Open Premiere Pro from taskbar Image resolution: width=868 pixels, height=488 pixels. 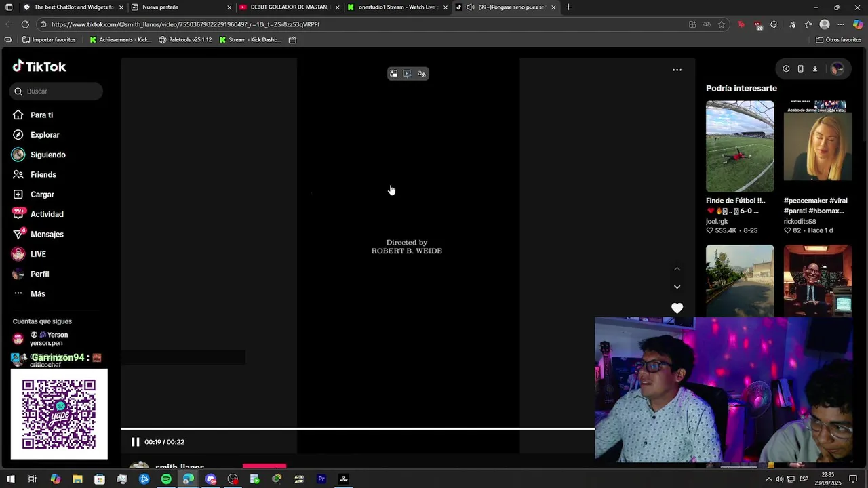click(x=321, y=479)
